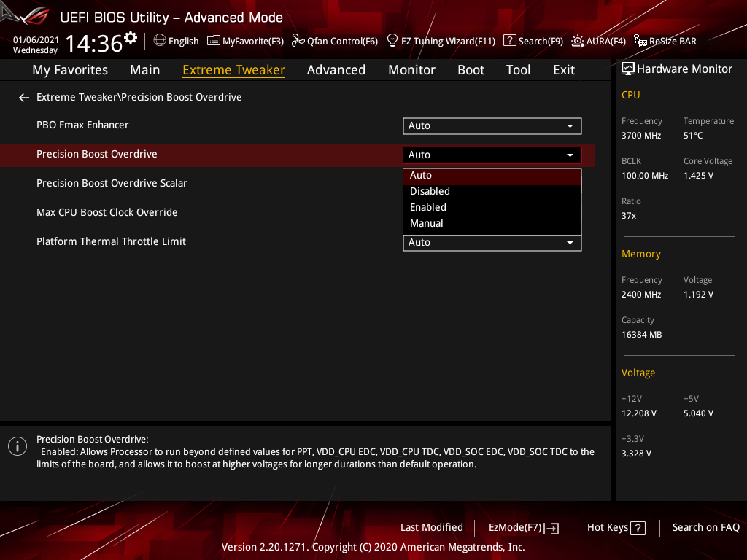Click the globe language icon
This screenshot has width=747, height=560.
pos(160,41)
